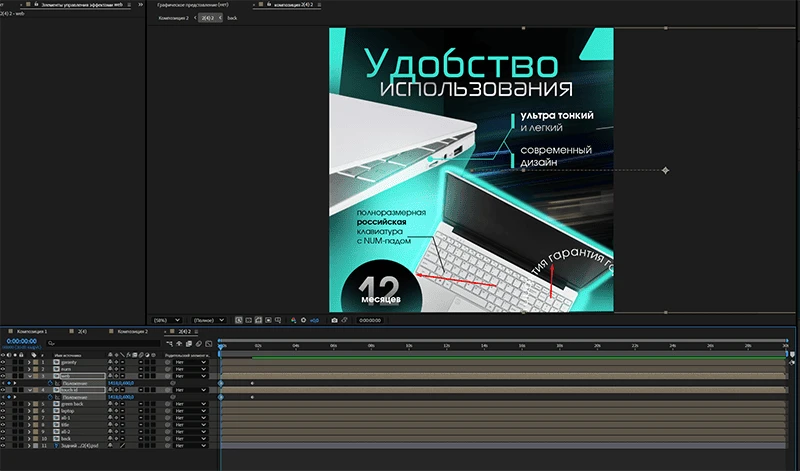Open parent dropdown for garanty layer

(x=190, y=362)
